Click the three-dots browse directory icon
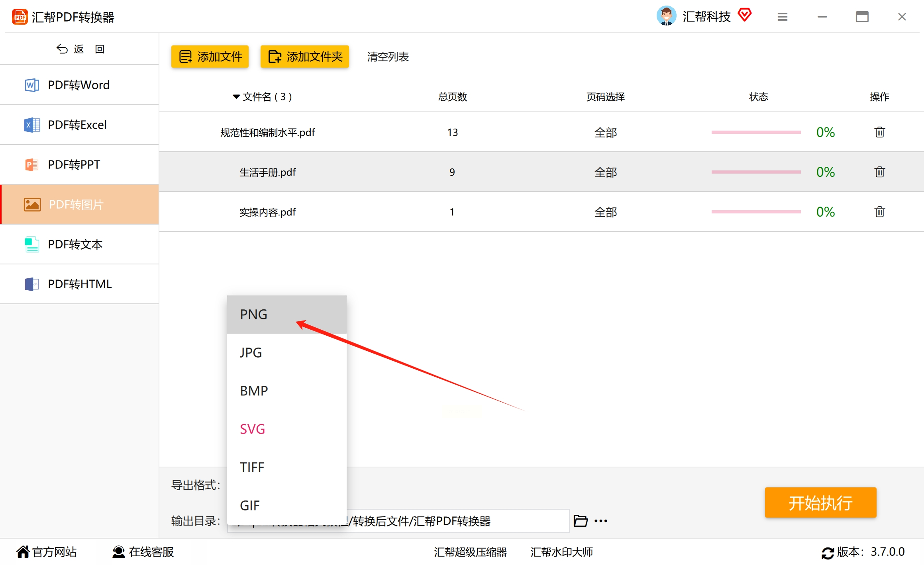Screen dimensions: 924x565 [600, 521]
